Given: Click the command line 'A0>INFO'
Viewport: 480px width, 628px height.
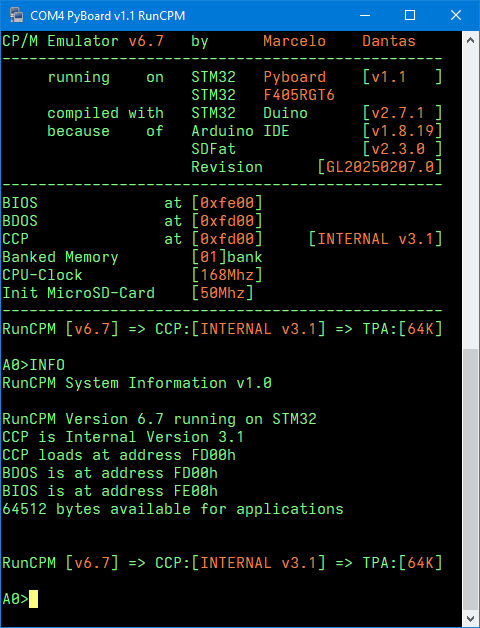Looking at the screenshot, I should point(34,365).
